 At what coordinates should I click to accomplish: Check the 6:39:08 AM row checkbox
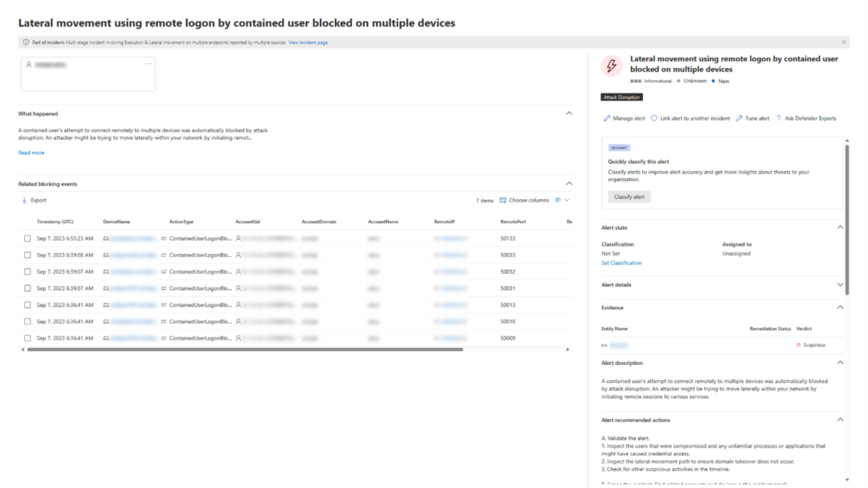[27, 255]
